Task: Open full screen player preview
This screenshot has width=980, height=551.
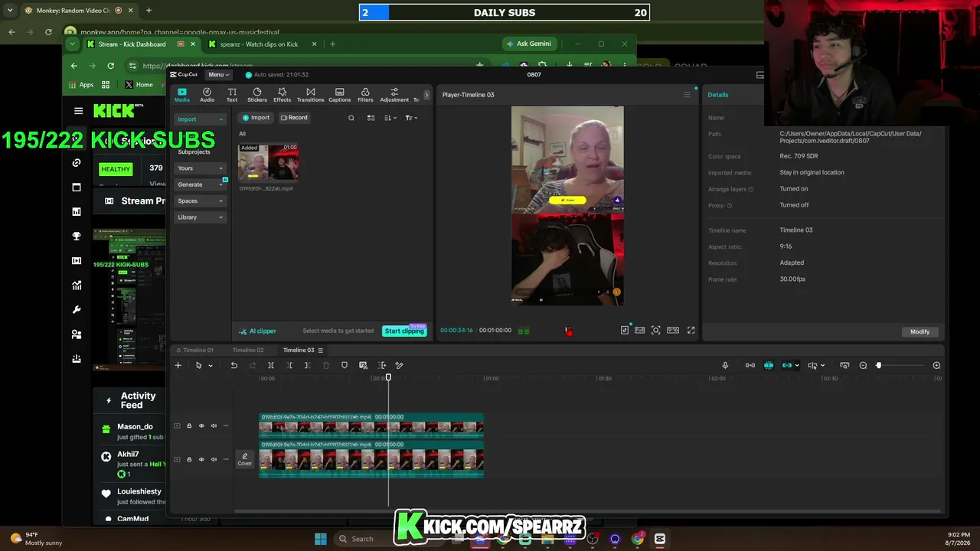Action: pos(691,330)
